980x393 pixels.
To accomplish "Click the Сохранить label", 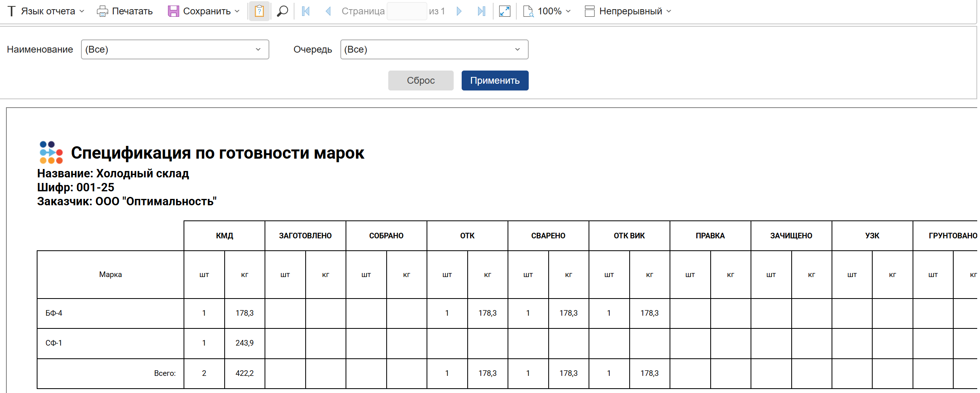I will click(x=207, y=11).
